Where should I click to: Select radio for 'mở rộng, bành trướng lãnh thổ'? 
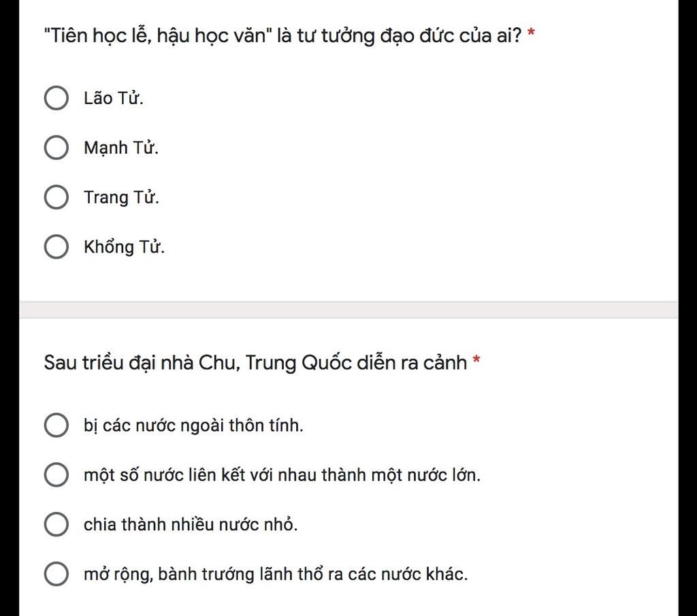56,574
